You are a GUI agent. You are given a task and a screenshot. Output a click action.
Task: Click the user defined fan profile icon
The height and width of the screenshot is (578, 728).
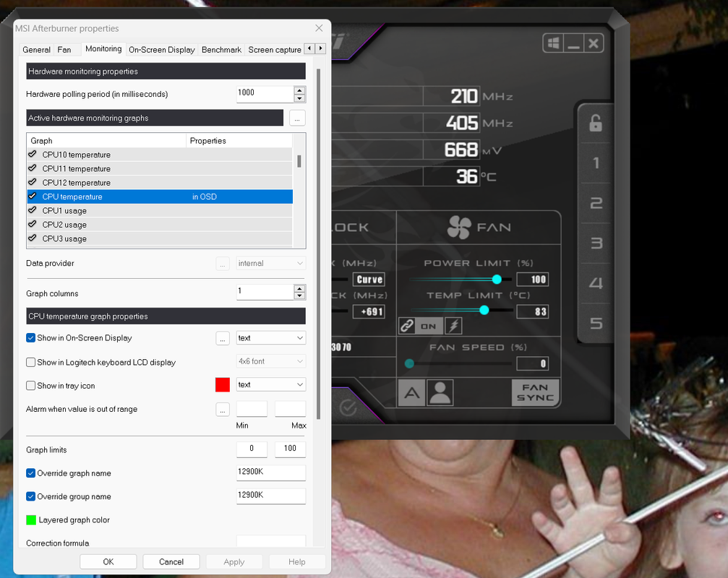pos(440,392)
